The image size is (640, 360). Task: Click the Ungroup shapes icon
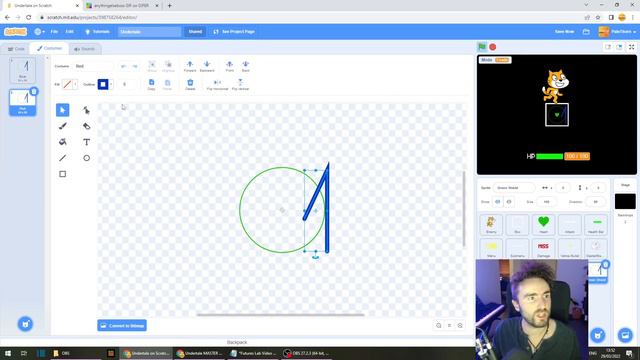(x=168, y=66)
